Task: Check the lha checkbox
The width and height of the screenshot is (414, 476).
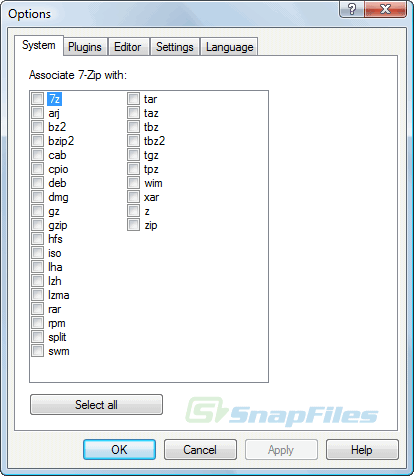Action: 37,267
